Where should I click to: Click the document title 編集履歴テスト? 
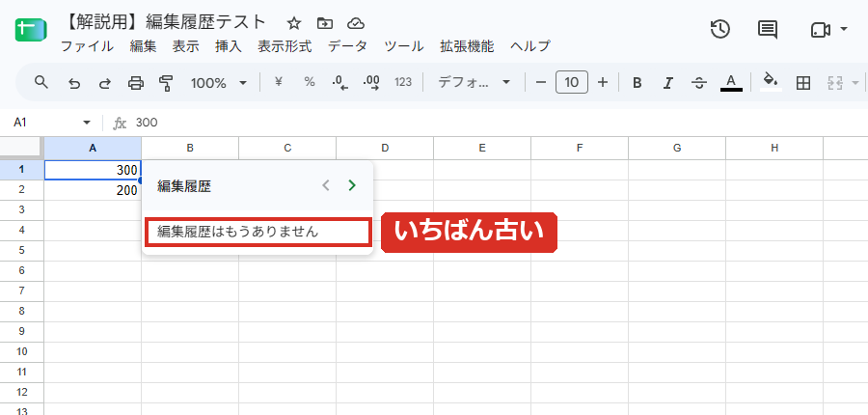(205, 22)
